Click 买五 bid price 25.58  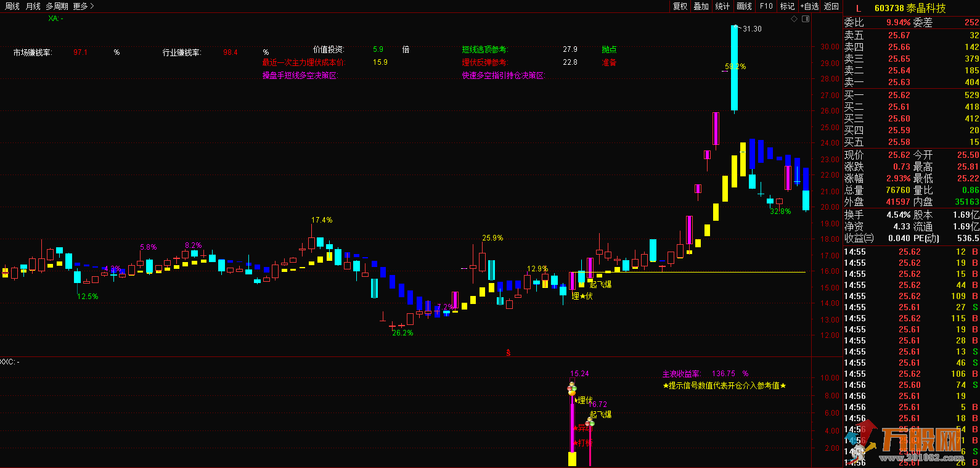(x=899, y=142)
